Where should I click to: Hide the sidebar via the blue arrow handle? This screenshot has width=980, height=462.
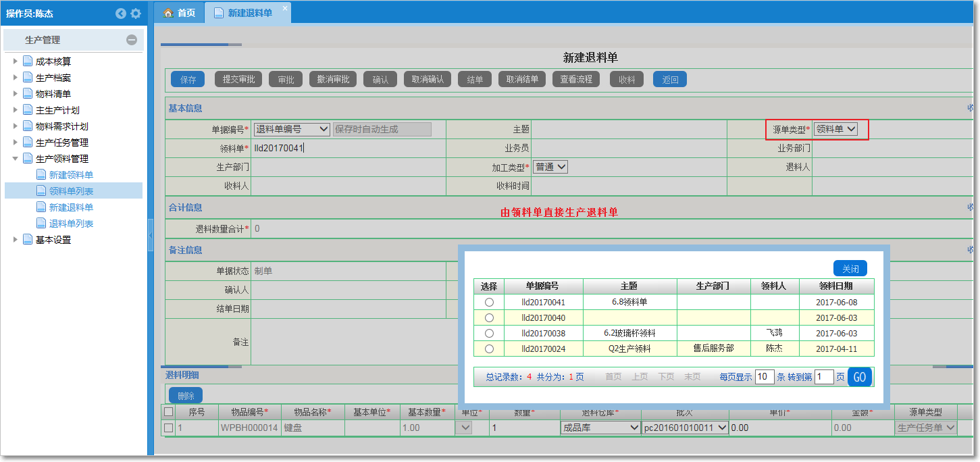(150, 235)
